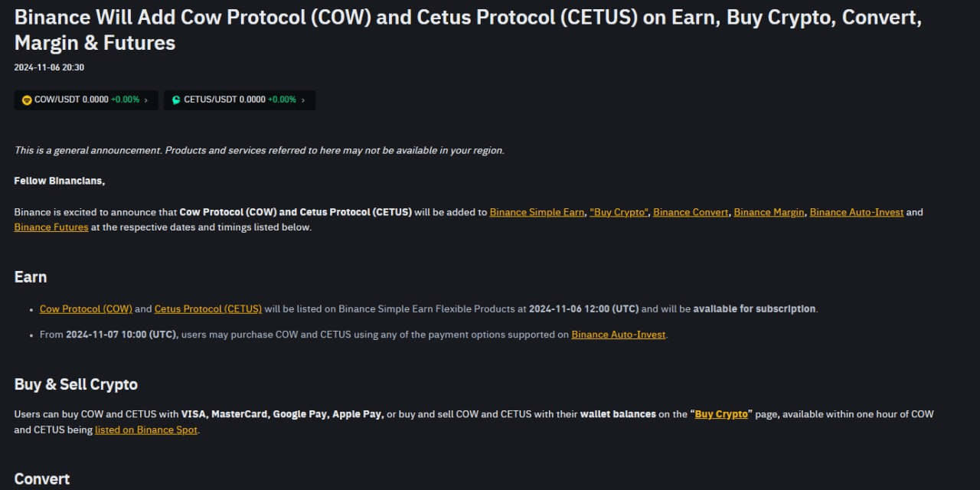The image size is (980, 490).
Task: Open bold "Buy Crypto" page link
Action: [x=721, y=414]
